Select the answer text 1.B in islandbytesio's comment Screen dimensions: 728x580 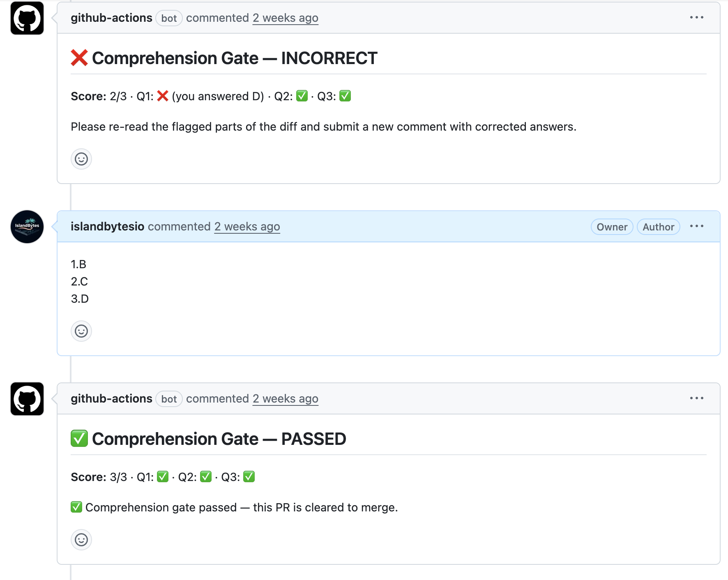78,265
